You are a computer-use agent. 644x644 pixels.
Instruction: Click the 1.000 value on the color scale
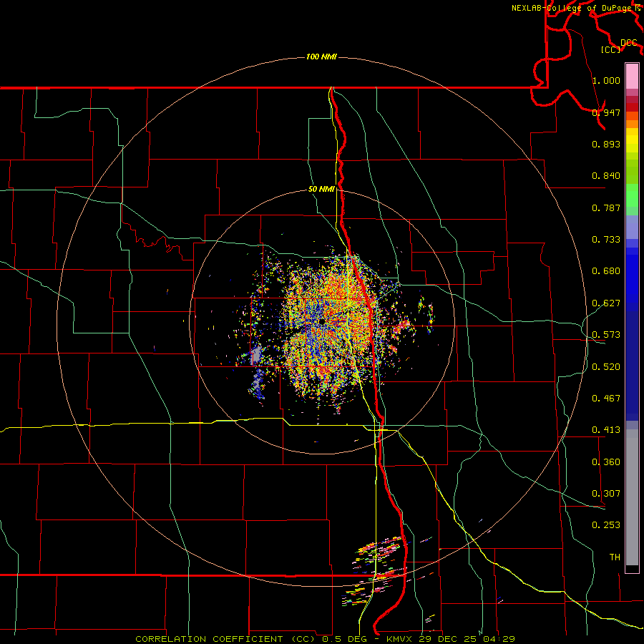coord(606,80)
